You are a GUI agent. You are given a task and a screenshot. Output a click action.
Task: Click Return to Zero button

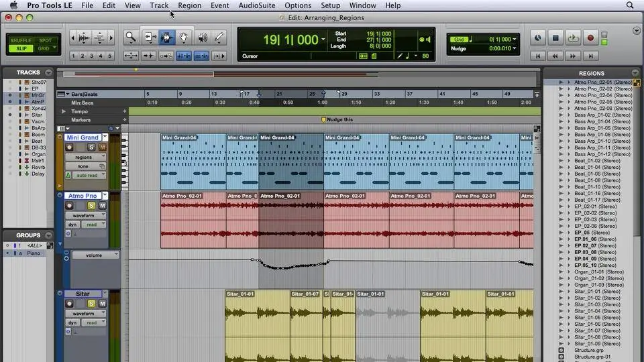(x=537, y=56)
